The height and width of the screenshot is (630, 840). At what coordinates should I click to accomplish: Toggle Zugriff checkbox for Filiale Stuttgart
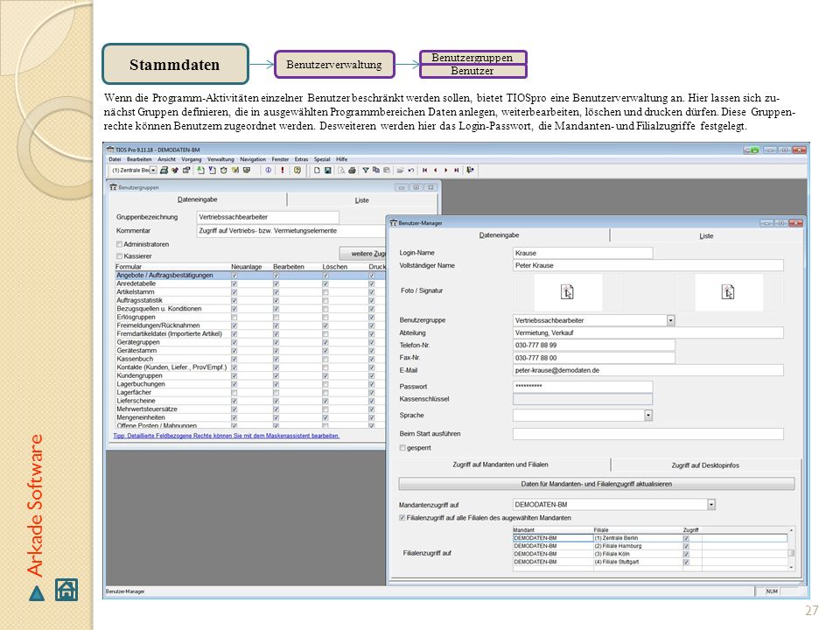686,563
